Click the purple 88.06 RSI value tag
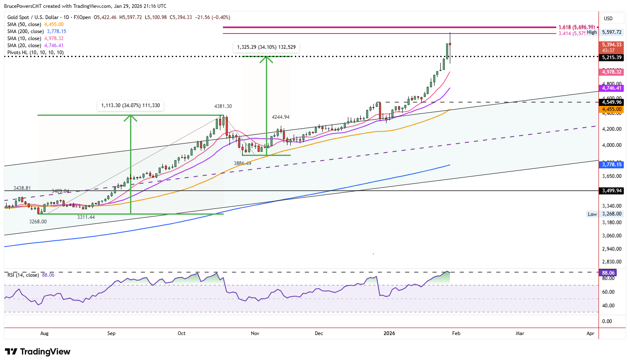 point(608,273)
